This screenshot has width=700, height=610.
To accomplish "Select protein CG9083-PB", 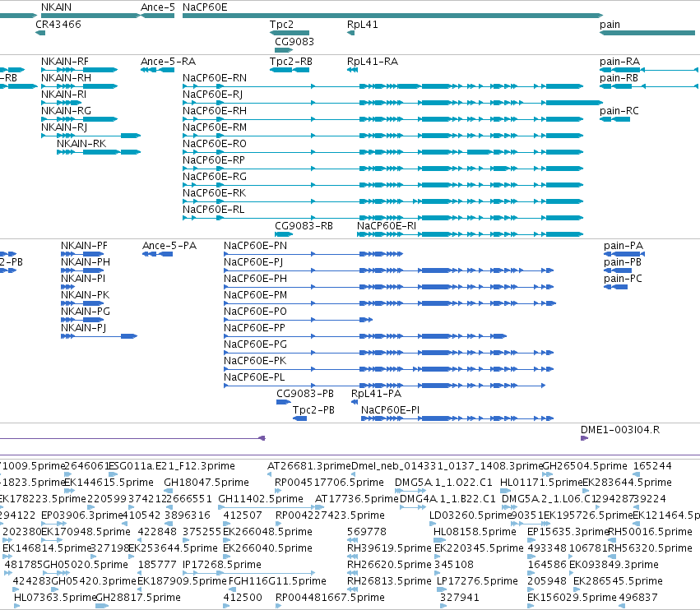I will (305, 394).
